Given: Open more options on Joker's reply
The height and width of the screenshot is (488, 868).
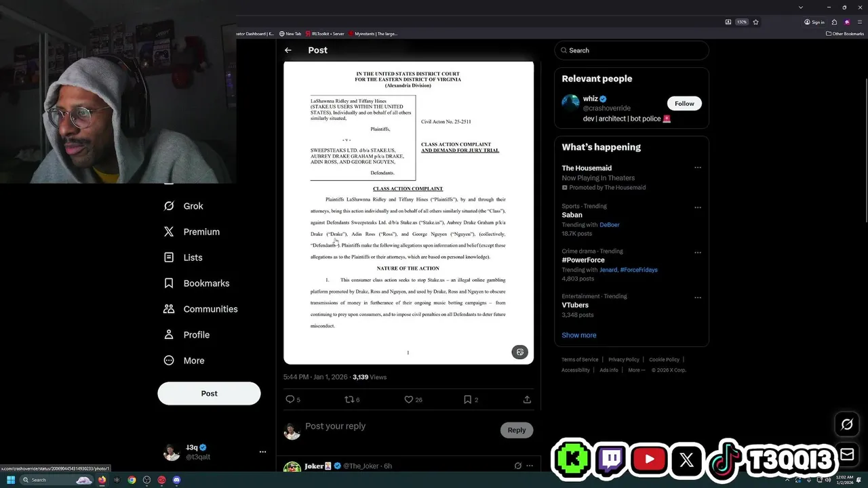Looking at the screenshot, I should click(x=530, y=466).
